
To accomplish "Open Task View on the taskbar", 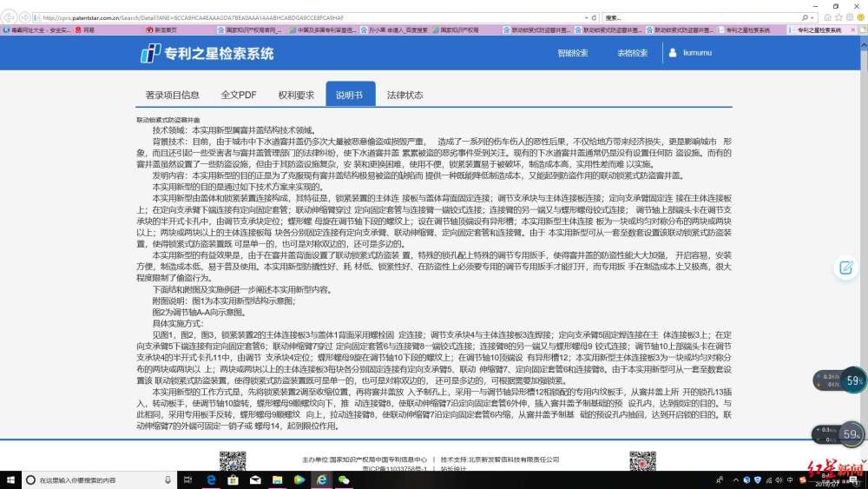I will click(x=187, y=479).
